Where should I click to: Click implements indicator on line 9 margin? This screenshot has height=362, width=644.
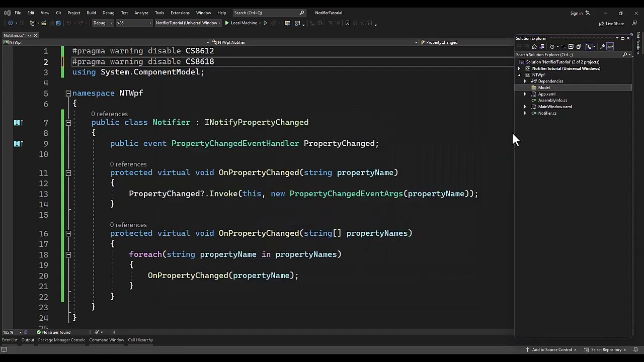(18, 144)
